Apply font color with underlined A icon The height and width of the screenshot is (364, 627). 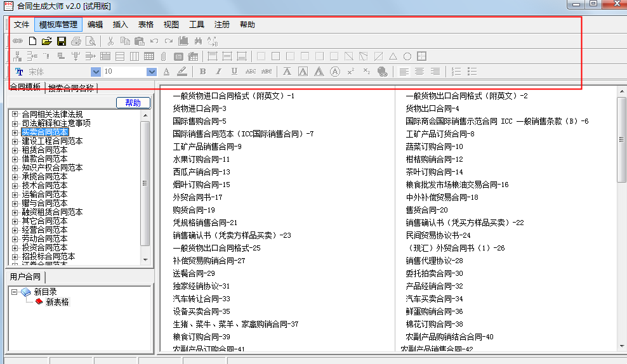(167, 72)
